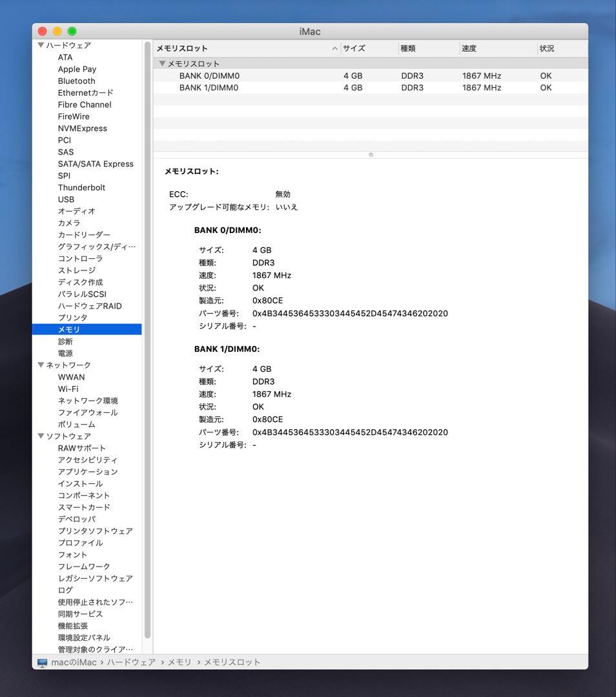Click メモリ in the path bar

(180, 662)
